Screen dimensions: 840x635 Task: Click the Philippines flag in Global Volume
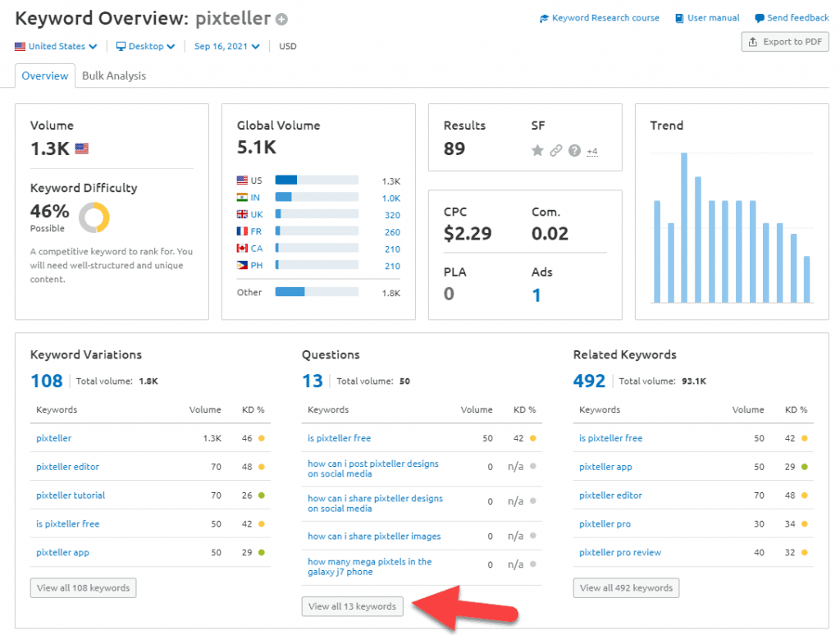point(242,265)
